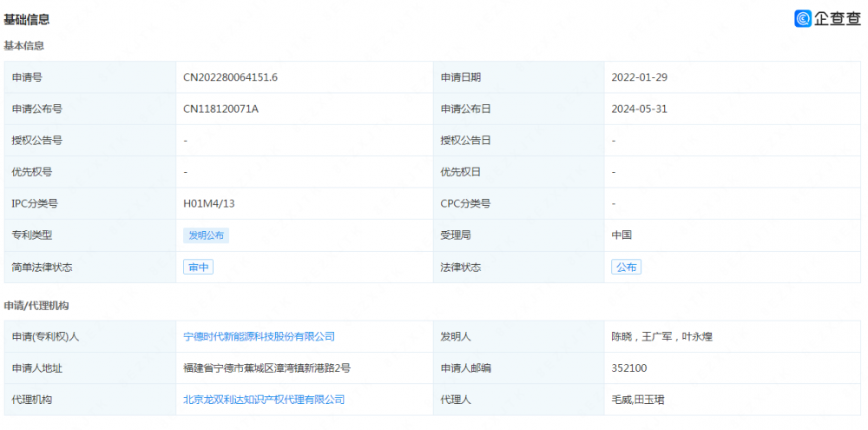The height and width of the screenshot is (430, 868).
Task: Click the 基础信息 heading
Action: (x=27, y=19)
